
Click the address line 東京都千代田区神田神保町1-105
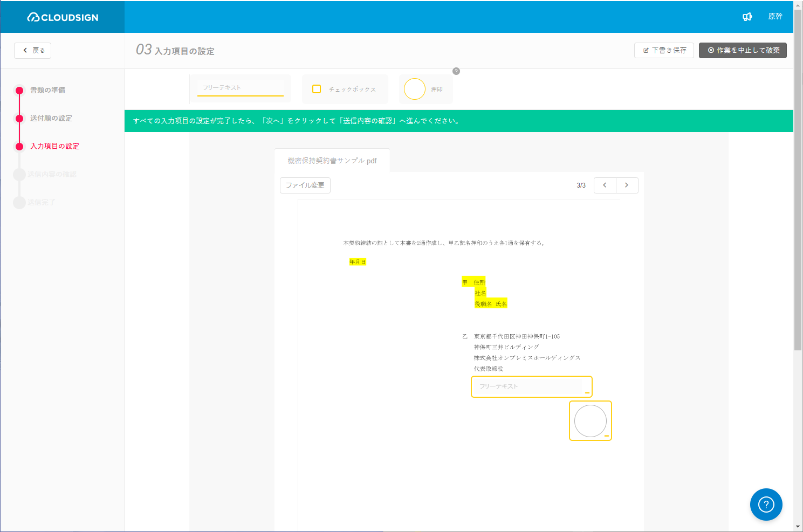[517, 336]
